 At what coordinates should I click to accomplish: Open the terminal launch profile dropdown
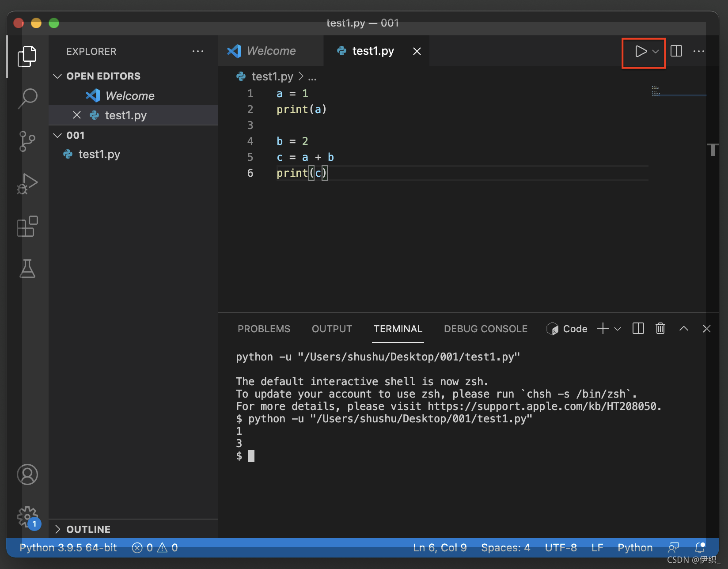tap(618, 329)
